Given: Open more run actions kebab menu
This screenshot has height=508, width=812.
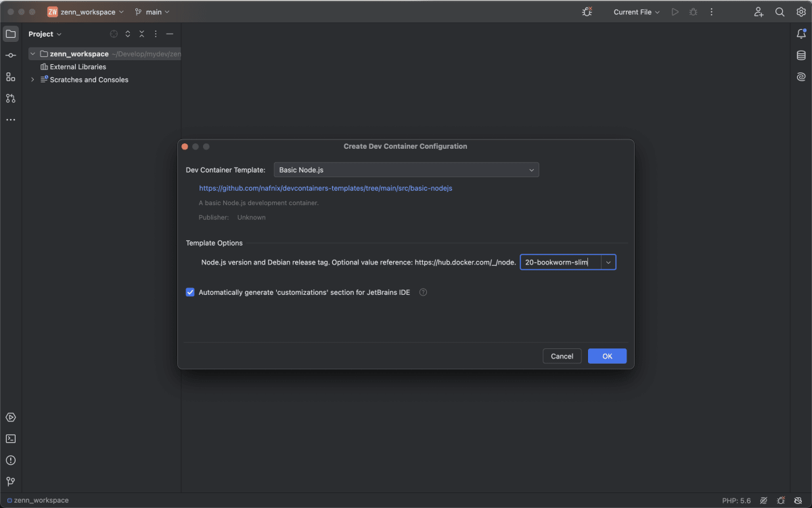Looking at the screenshot, I should pyautogui.click(x=710, y=12).
